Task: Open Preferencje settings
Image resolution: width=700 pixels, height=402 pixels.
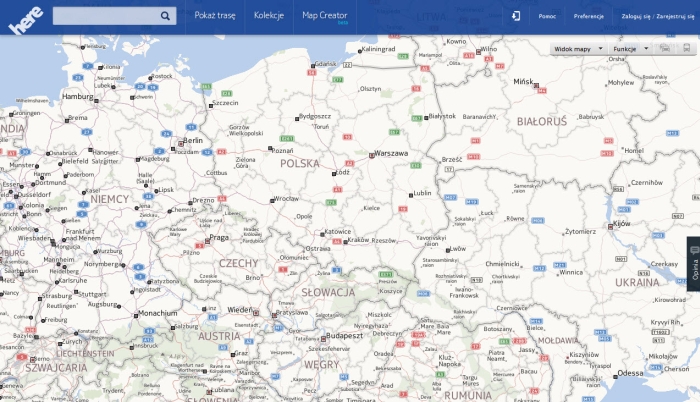Action: tap(588, 17)
